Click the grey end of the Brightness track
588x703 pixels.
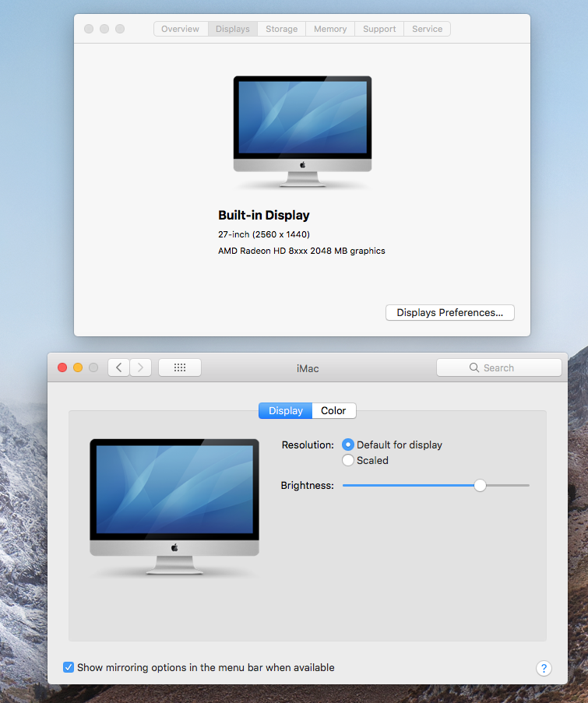[x=508, y=485]
